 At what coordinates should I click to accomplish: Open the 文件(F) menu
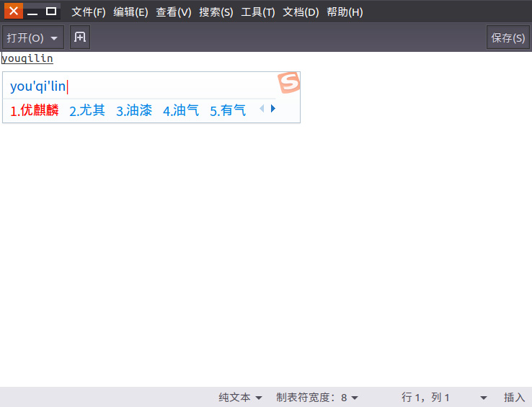coord(89,12)
